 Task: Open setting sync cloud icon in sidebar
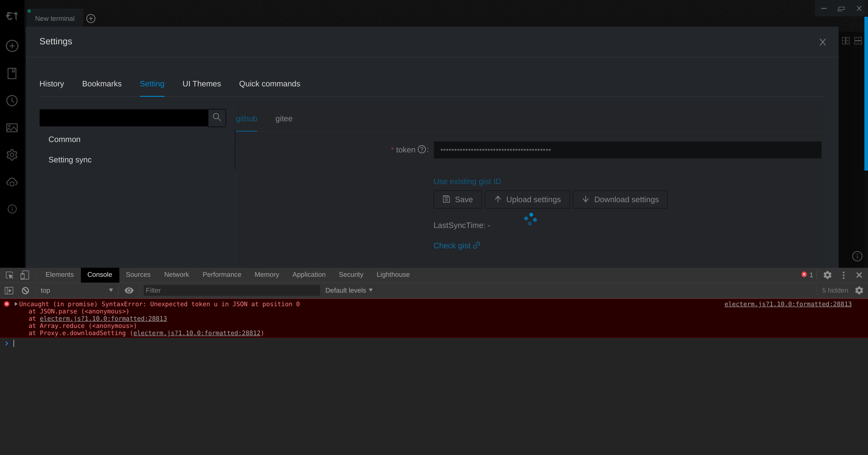point(12,182)
